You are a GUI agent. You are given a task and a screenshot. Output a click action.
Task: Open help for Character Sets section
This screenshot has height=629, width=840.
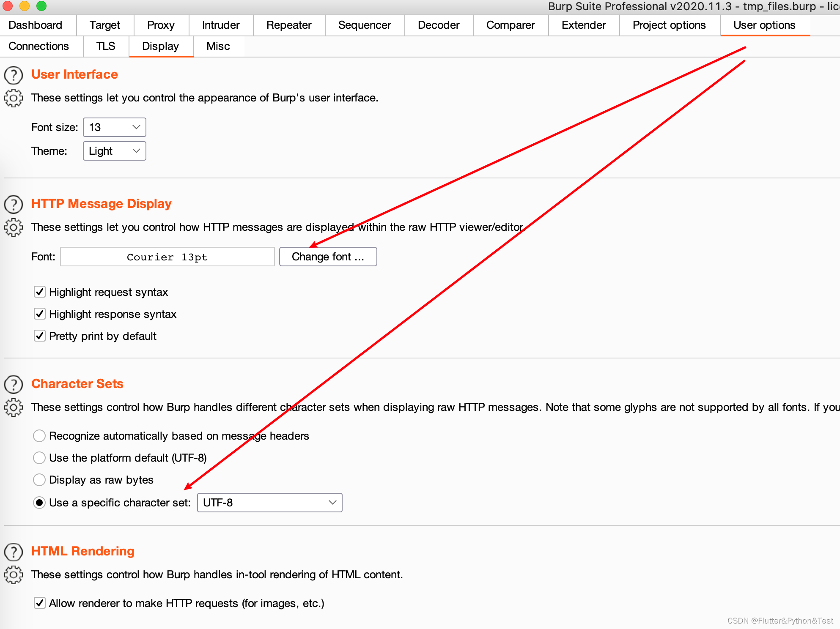pyautogui.click(x=14, y=384)
